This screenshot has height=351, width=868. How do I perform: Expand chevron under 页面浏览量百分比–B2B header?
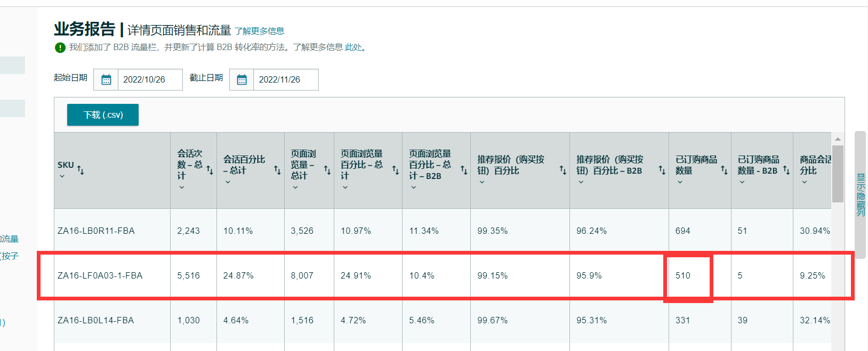click(x=413, y=187)
